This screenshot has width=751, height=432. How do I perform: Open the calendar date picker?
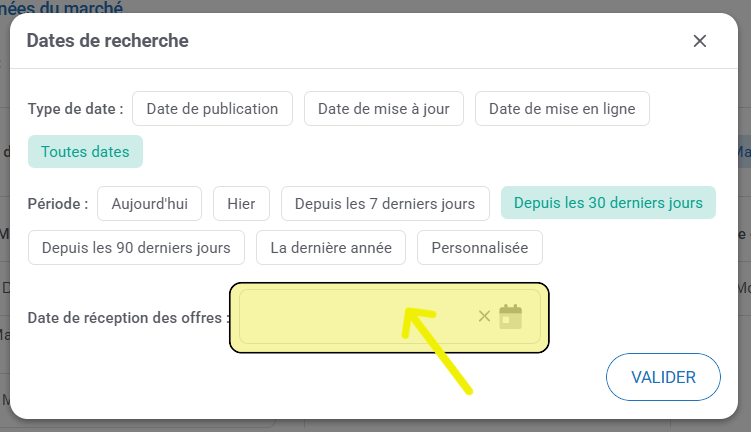[511, 317]
